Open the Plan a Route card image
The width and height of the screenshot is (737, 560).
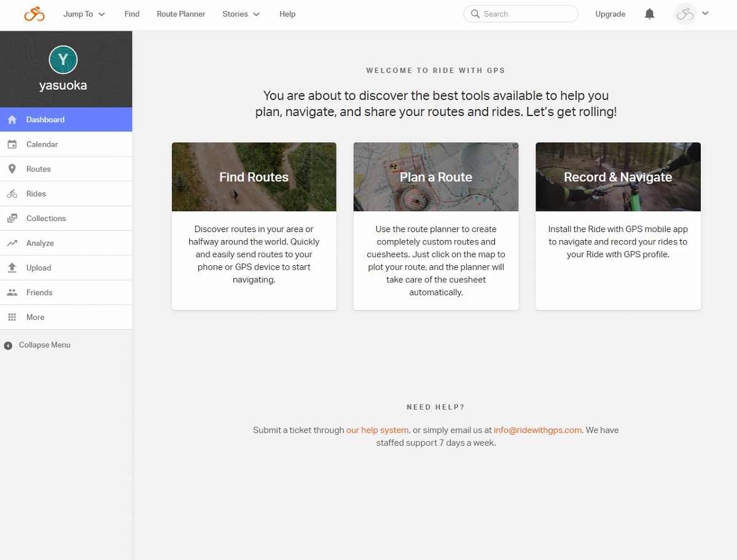[436, 177]
